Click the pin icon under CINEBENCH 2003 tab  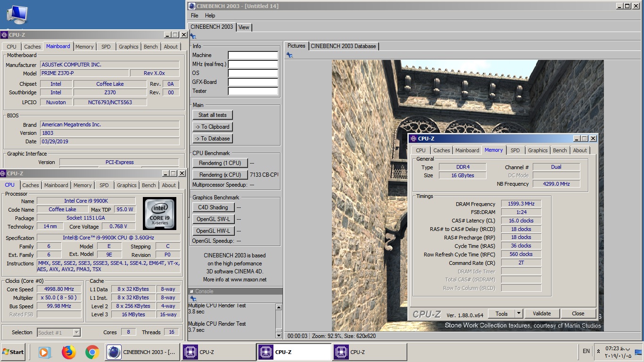pos(192,36)
